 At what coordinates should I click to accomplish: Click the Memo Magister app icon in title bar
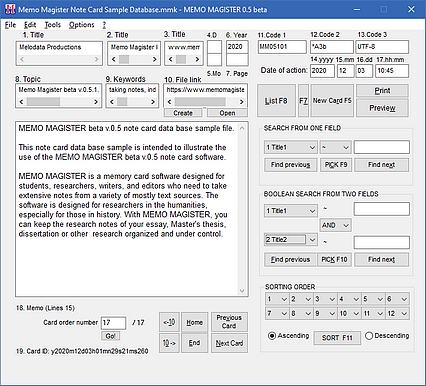click(10, 10)
